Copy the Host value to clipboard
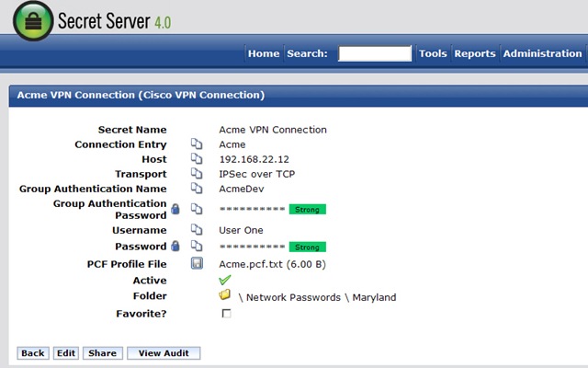 tap(197, 159)
